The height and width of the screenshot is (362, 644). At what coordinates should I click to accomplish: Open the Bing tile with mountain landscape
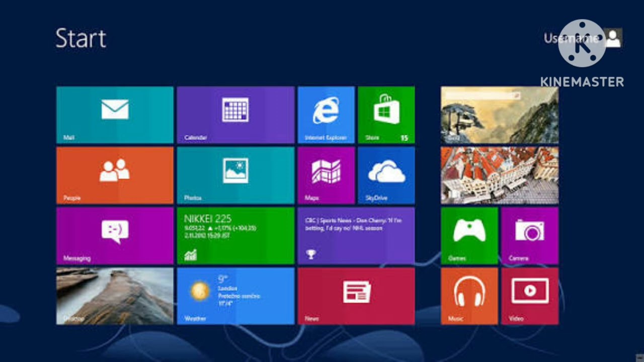(x=500, y=115)
